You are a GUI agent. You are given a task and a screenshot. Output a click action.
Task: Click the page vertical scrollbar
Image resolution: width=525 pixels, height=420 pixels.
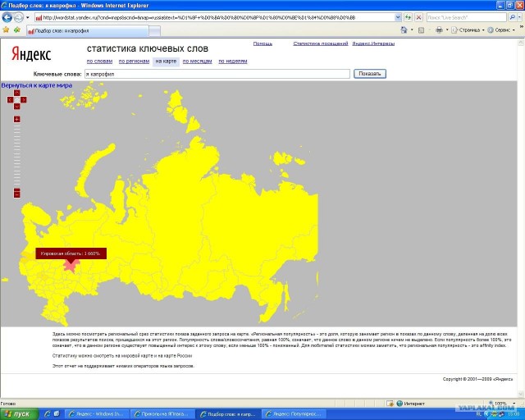click(521, 217)
